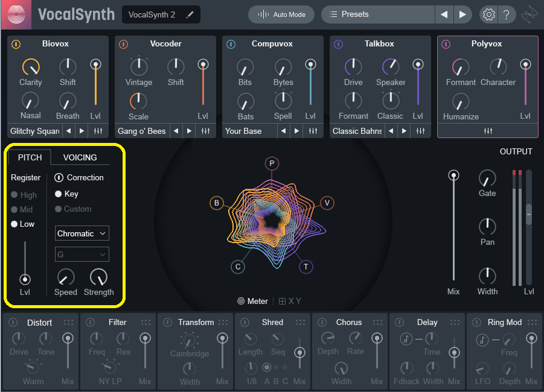Open Biovox advanced settings sliders icon

pyautogui.click(x=98, y=131)
